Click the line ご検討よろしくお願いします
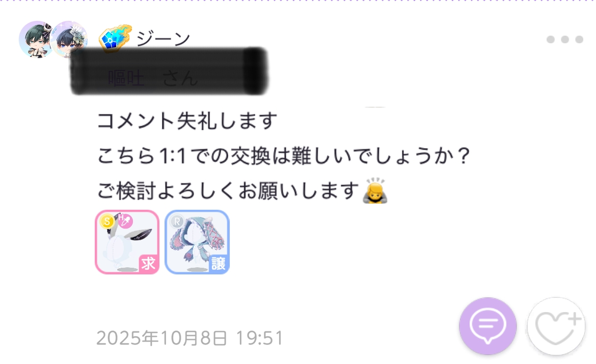The image size is (596, 364). coord(228,190)
